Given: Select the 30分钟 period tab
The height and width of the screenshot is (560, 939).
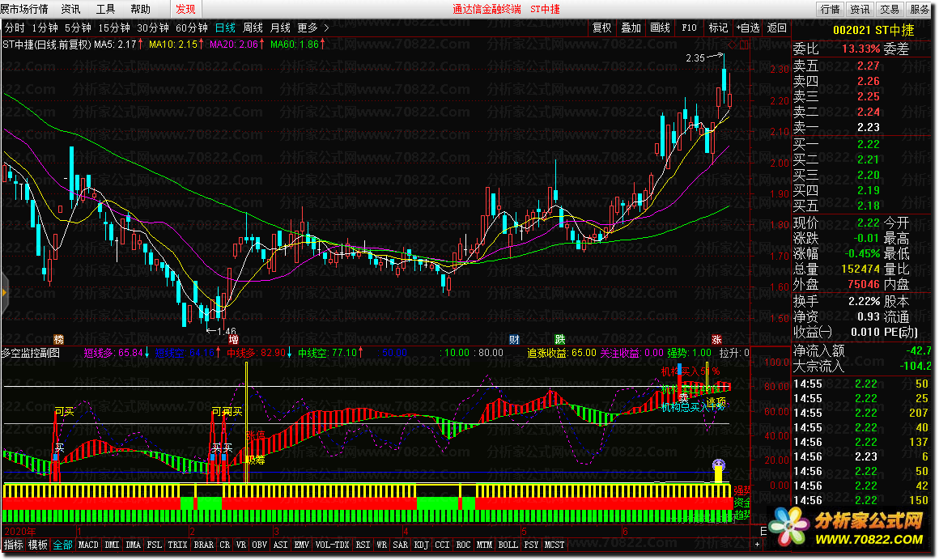Looking at the screenshot, I should pyautogui.click(x=153, y=28).
